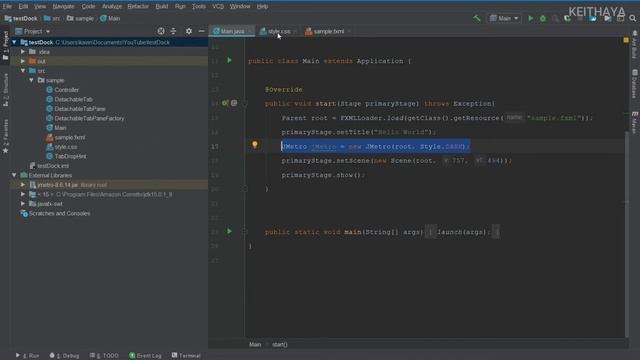Select sample.fxml file in project tree

coord(70,137)
